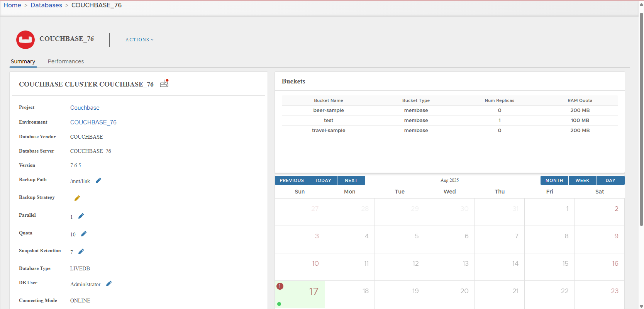Image resolution: width=644 pixels, height=309 pixels.
Task: Click the page vertical scrollbar
Action: (x=641, y=116)
